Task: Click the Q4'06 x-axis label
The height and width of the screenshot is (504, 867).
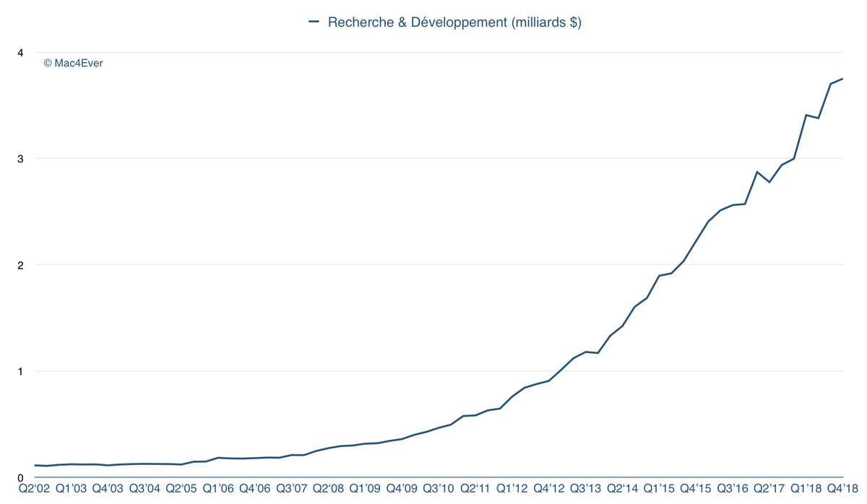Action: click(255, 489)
